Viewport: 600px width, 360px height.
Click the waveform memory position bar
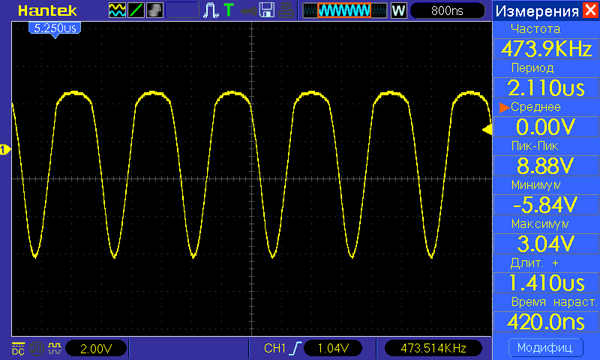[345, 11]
